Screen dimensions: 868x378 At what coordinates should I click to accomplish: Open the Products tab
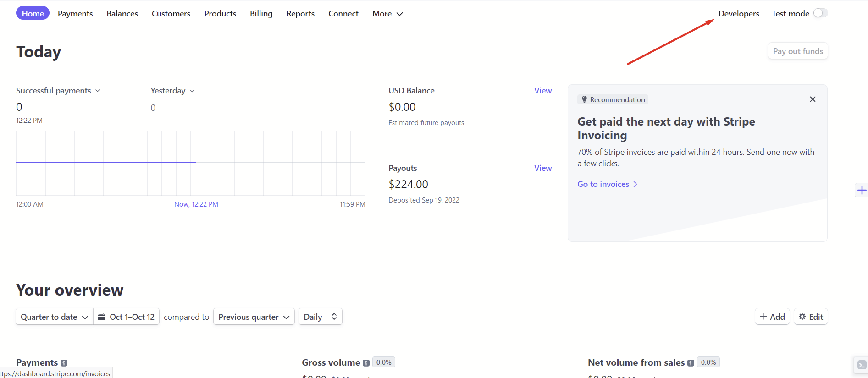(x=220, y=14)
